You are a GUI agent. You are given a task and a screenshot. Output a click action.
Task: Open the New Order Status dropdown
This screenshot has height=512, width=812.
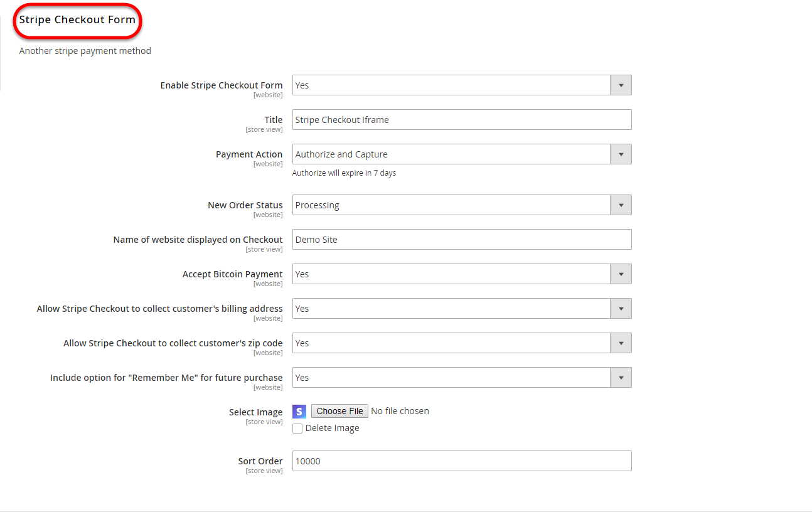pos(461,205)
